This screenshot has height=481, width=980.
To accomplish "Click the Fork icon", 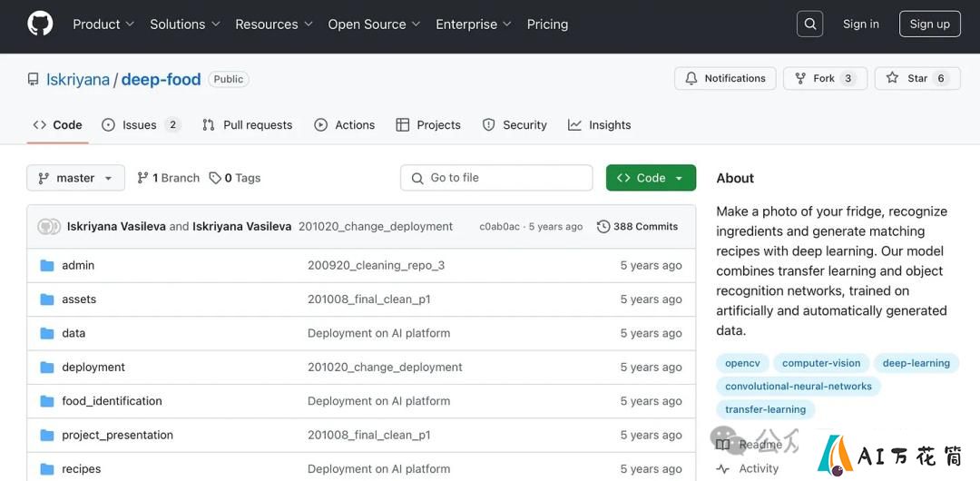I will tap(800, 78).
